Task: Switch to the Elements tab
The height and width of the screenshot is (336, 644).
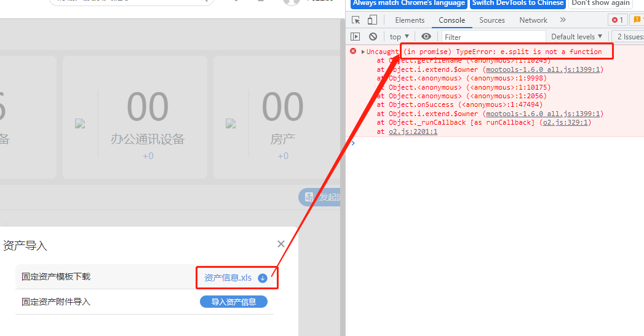Action: pyautogui.click(x=410, y=20)
